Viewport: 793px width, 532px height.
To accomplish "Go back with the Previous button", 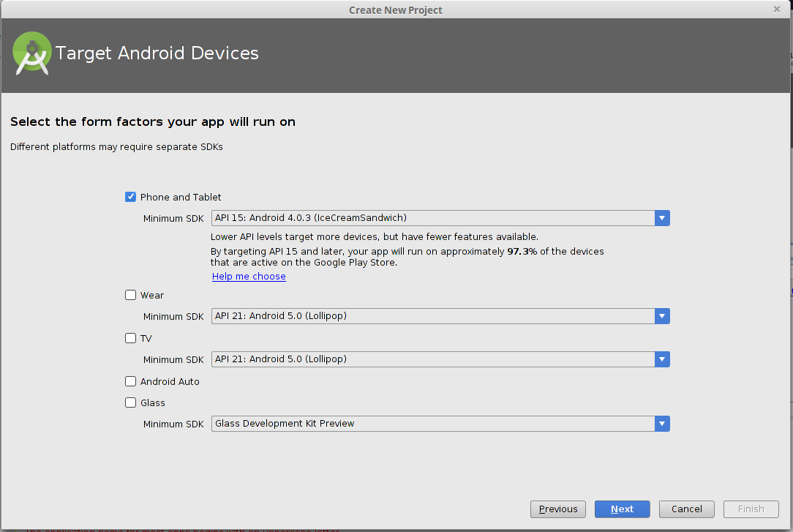I will pos(558,509).
